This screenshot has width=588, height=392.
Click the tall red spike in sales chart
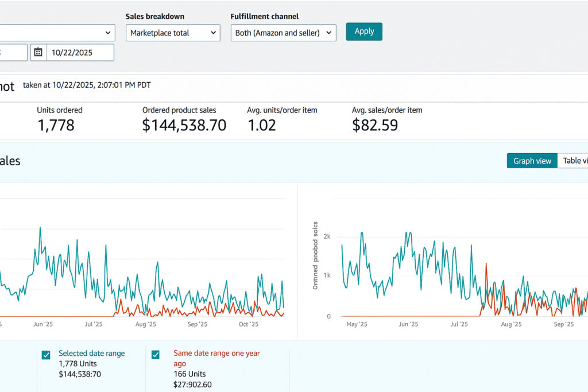click(486, 267)
